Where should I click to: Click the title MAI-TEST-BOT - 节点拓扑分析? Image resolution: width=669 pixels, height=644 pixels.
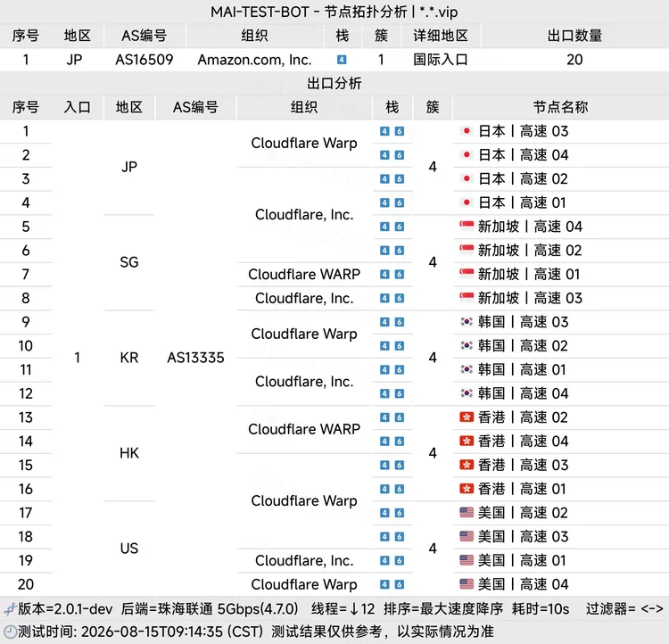click(309, 12)
